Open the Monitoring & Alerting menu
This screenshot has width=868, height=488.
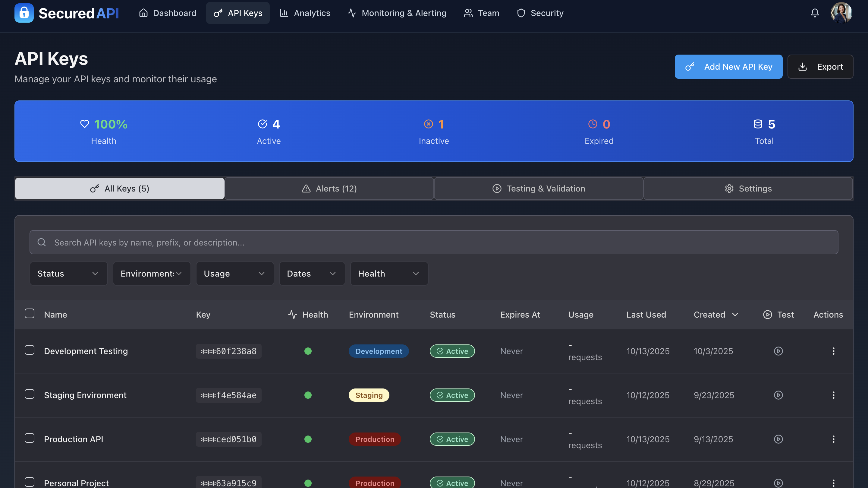(397, 13)
